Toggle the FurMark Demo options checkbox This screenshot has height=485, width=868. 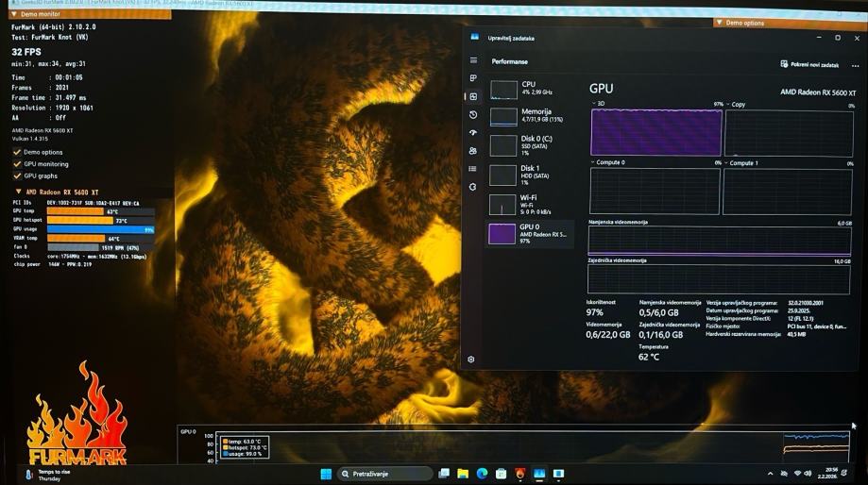point(17,152)
